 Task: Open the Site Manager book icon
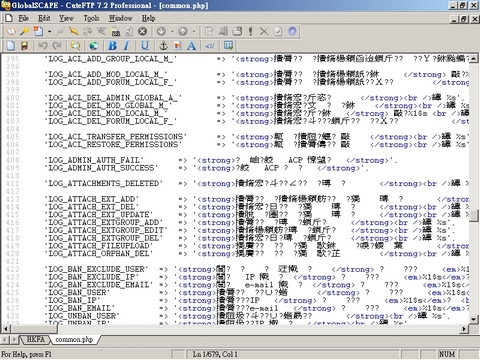click(12, 32)
